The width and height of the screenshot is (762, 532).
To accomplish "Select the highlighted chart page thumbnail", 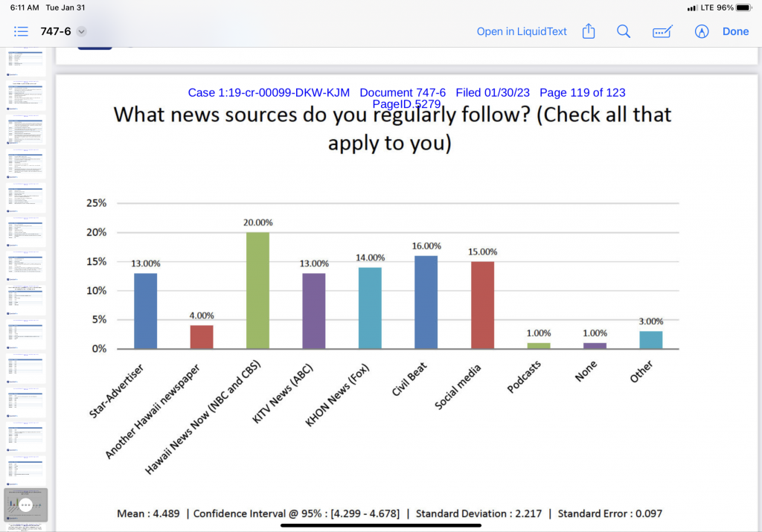I will [x=25, y=505].
